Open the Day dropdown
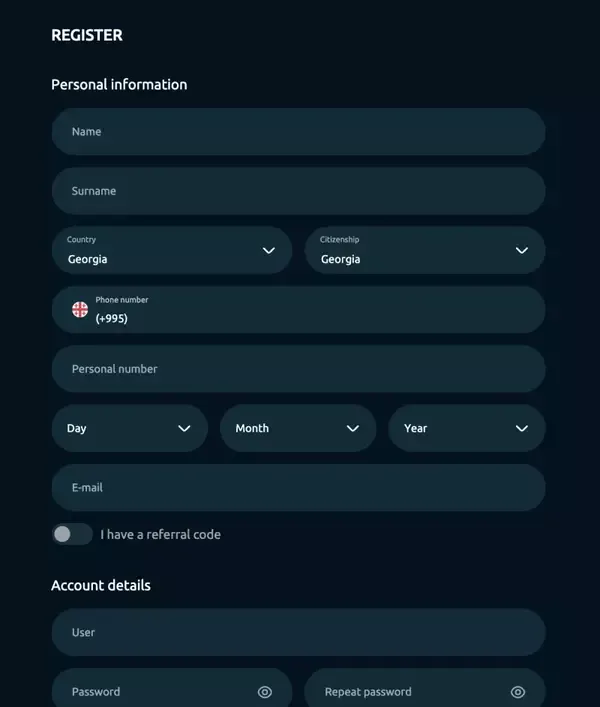The height and width of the screenshot is (707, 600). click(x=129, y=428)
